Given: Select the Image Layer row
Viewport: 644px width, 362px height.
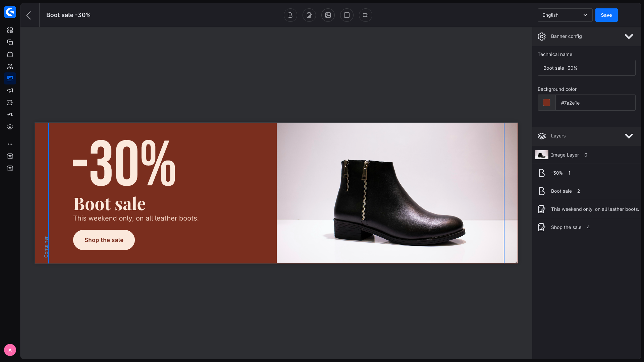Looking at the screenshot, I should (x=586, y=155).
